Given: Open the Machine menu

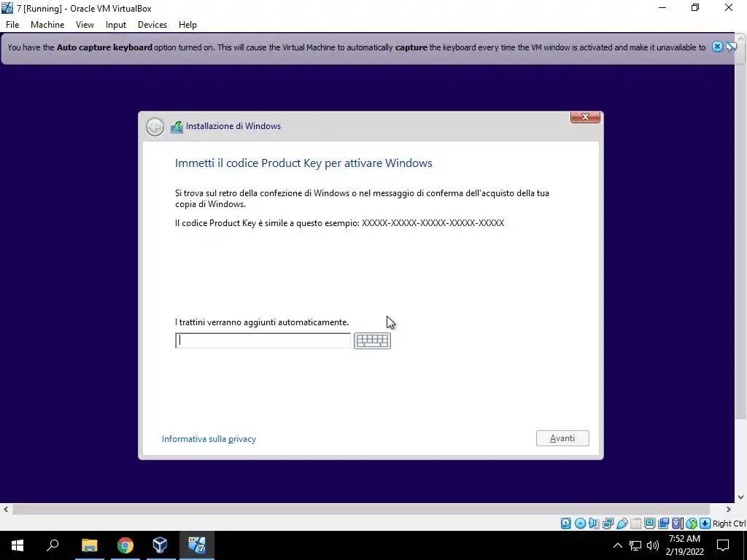Looking at the screenshot, I should click(x=47, y=25).
